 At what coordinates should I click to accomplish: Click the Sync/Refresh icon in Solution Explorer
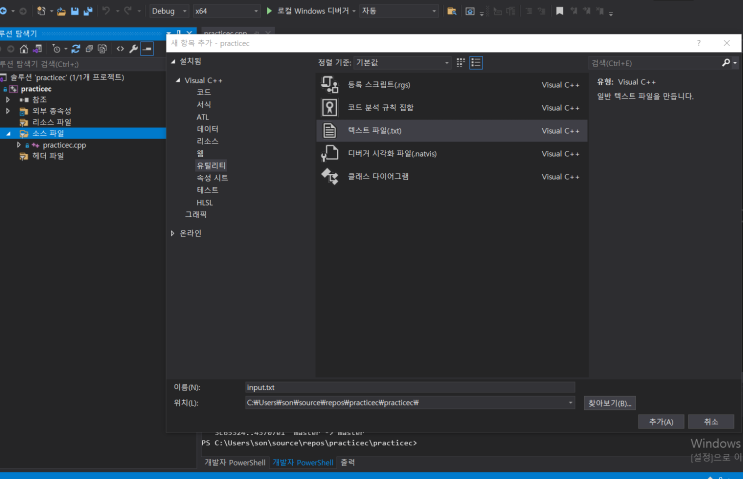[x=75, y=49]
